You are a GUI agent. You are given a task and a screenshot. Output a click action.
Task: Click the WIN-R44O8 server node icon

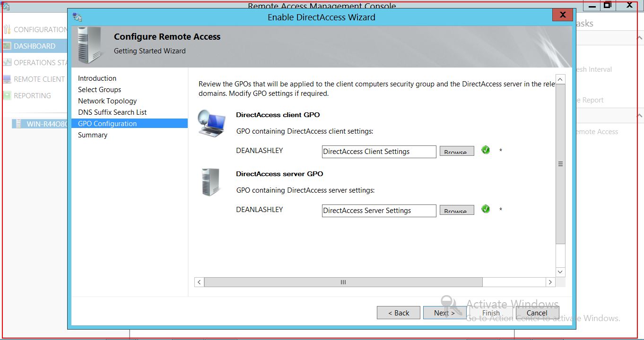point(18,124)
